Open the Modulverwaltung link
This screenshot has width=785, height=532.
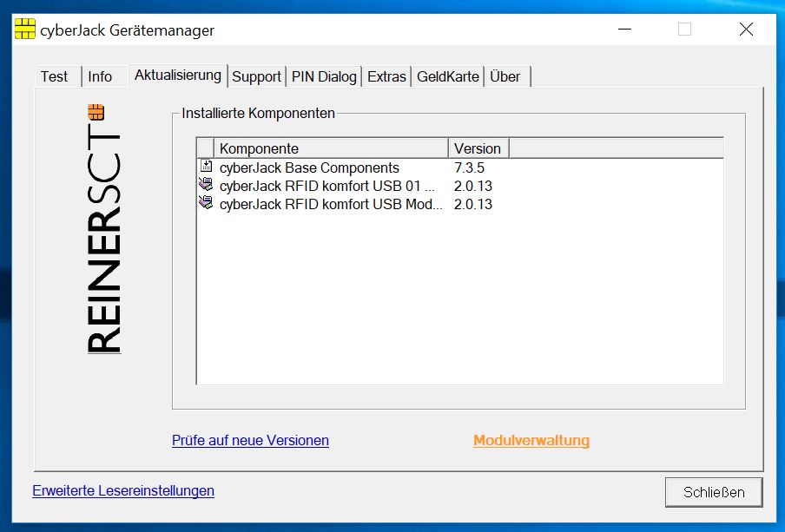(x=531, y=440)
